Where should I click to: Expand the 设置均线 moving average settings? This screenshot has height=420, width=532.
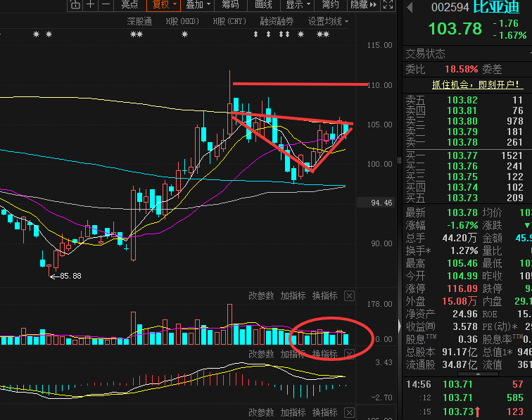pyautogui.click(x=328, y=21)
